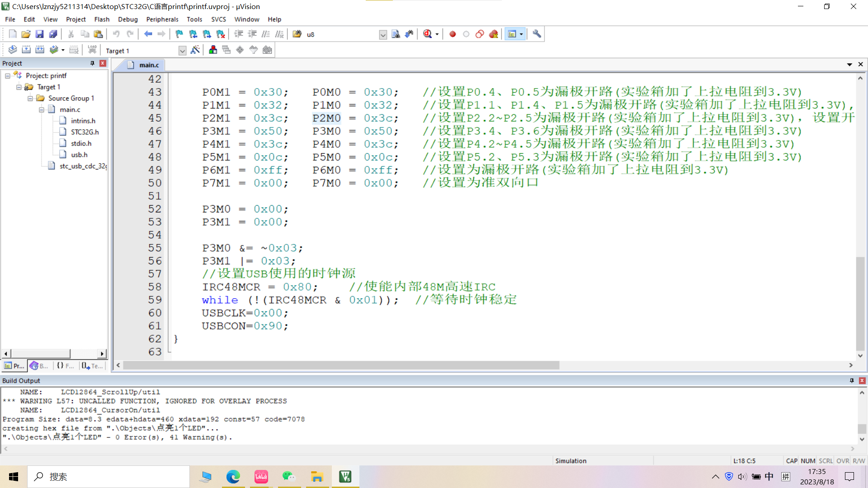Click the editor horizontal scrollbar thumb
Viewport: 868px width, 488px height.
click(341, 365)
